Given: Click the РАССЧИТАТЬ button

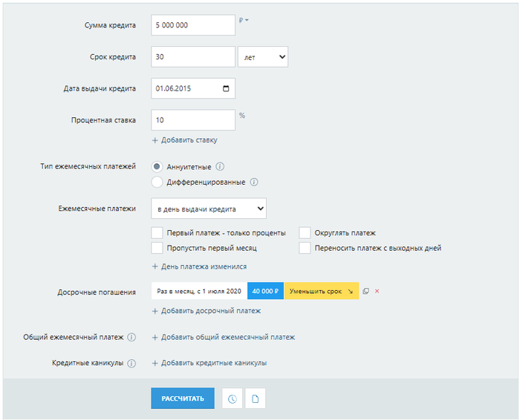Looking at the screenshot, I should click(183, 398).
